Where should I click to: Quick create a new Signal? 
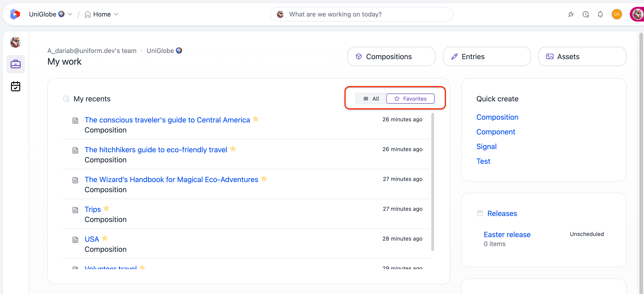coord(486,147)
